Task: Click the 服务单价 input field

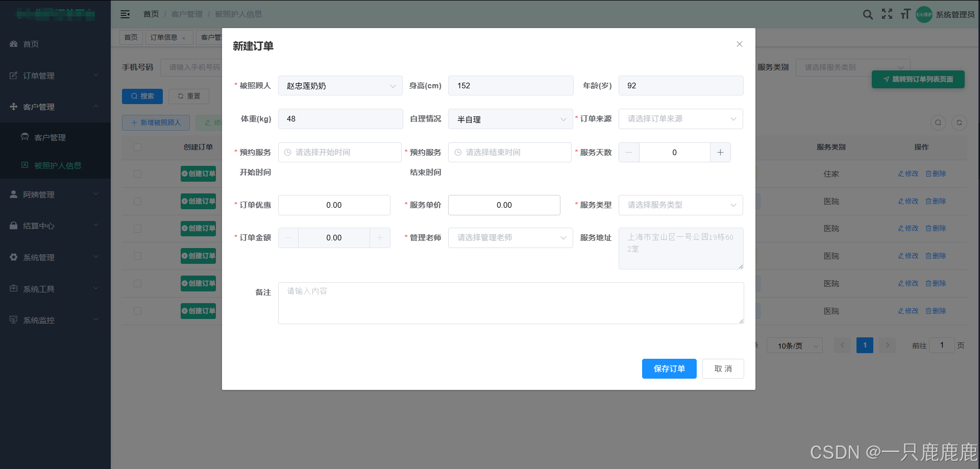Action: (504, 205)
